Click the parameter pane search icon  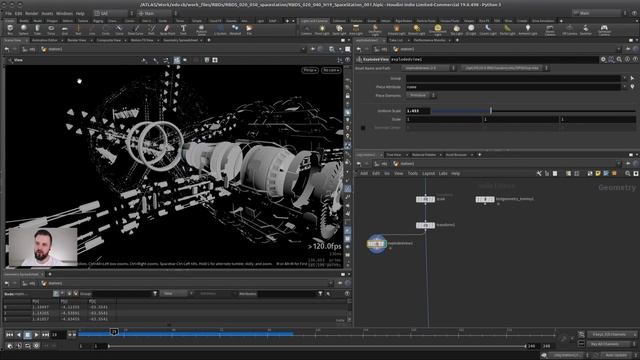click(x=619, y=60)
